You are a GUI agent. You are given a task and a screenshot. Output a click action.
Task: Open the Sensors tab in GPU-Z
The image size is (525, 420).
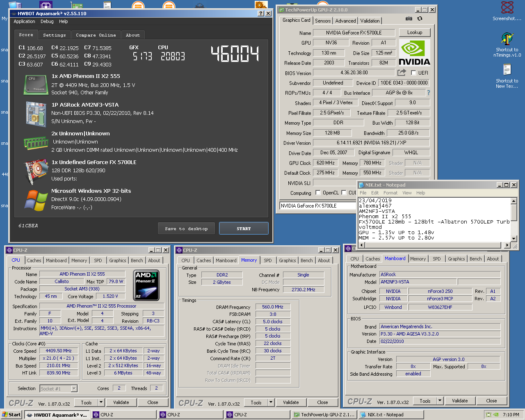(323, 21)
